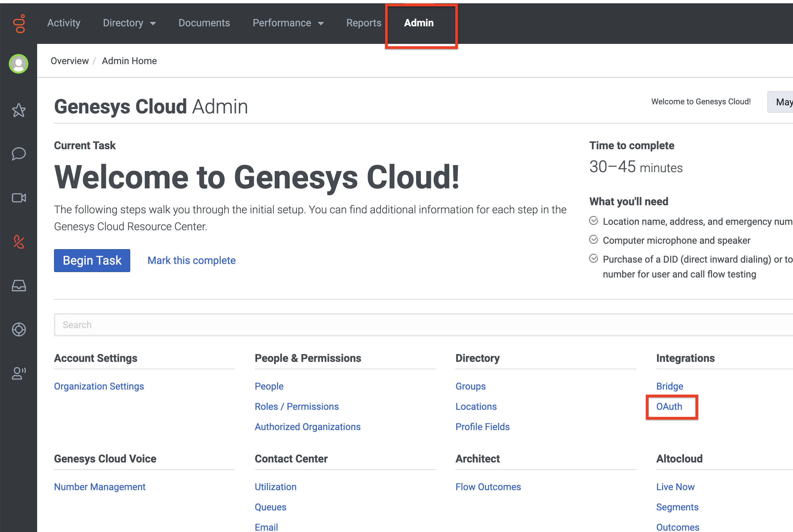Screen dimensions: 793x532
Task: Open the May date selector on the right
Action: coord(784,102)
